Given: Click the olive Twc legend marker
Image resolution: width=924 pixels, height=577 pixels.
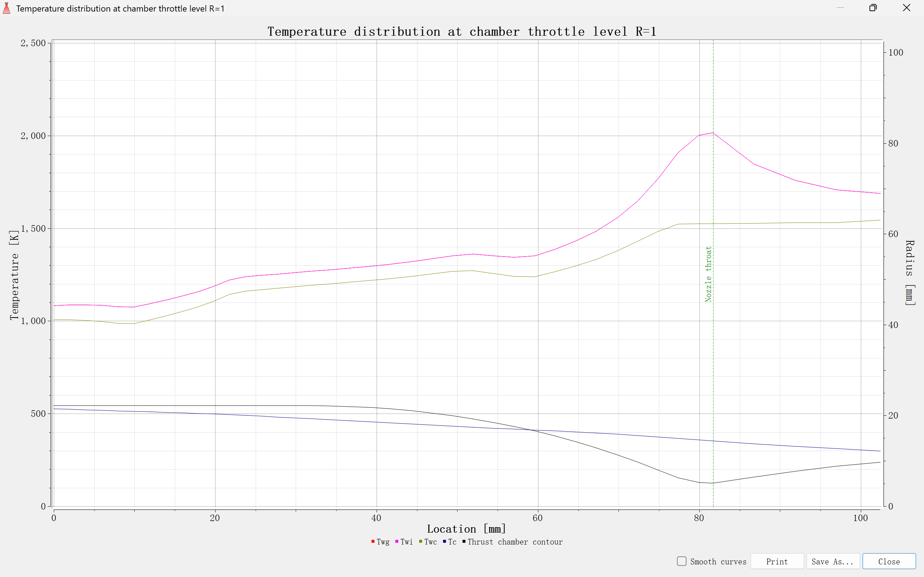Looking at the screenshot, I should tap(421, 542).
